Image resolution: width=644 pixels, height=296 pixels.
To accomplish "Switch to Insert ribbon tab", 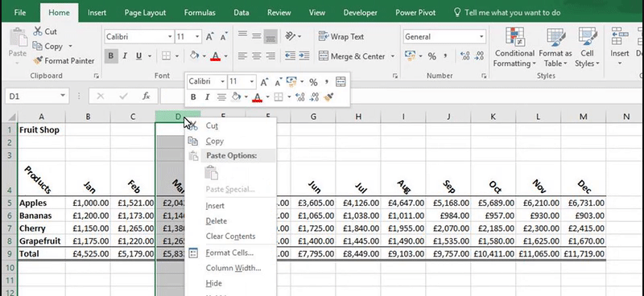I will tap(97, 13).
